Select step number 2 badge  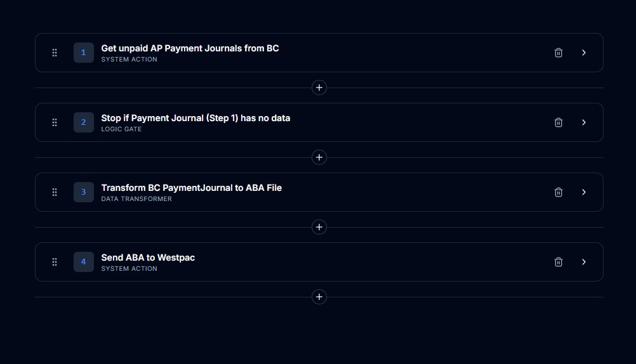pyautogui.click(x=84, y=122)
